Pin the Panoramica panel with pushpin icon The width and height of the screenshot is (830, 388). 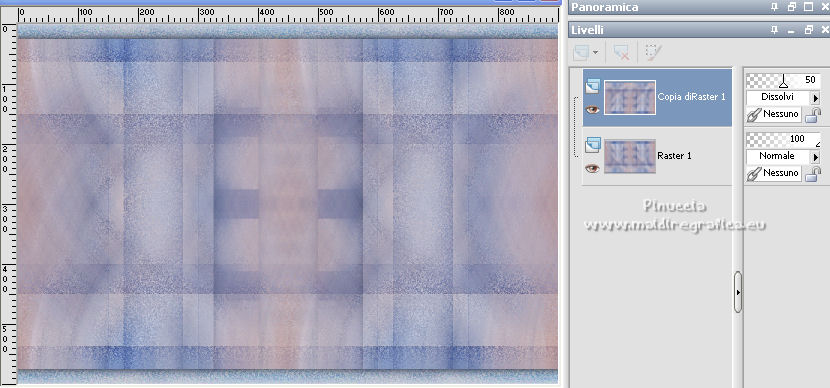click(x=774, y=7)
